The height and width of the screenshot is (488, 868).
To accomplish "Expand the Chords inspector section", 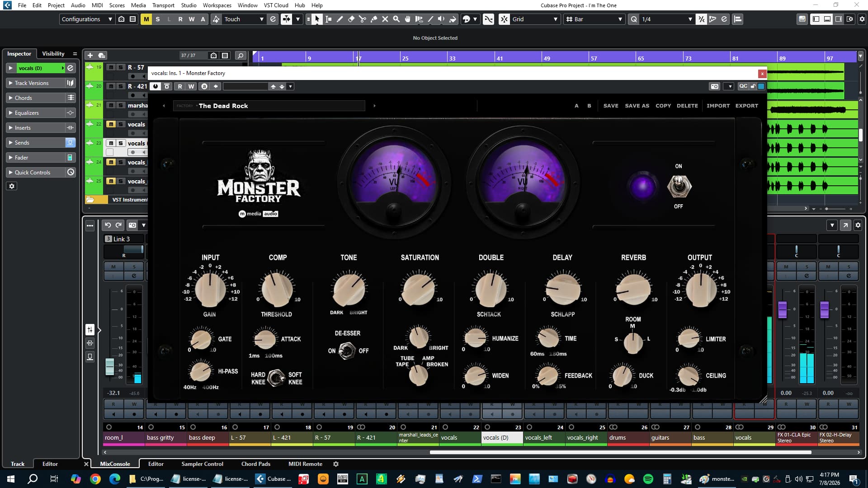I will (x=36, y=98).
